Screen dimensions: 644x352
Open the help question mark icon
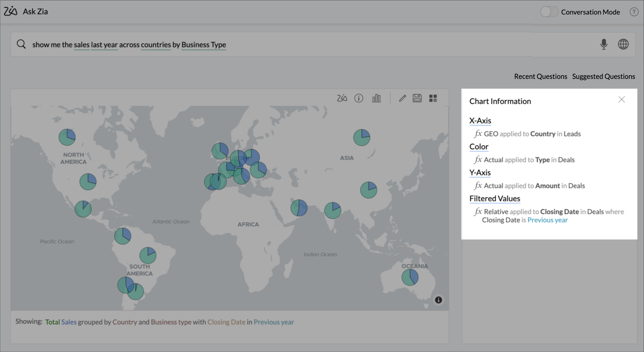coord(634,12)
